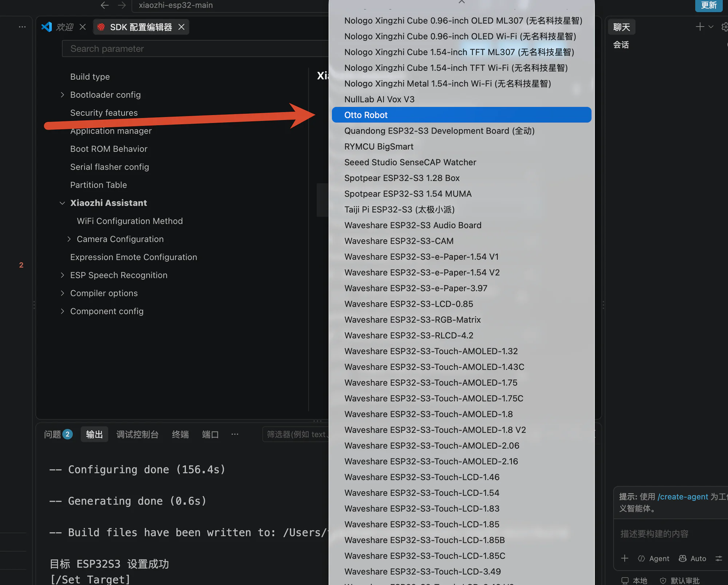This screenshot has height=585, width=728.
Task: Show more panel tabs ellipsis
Action: [235, 434]
